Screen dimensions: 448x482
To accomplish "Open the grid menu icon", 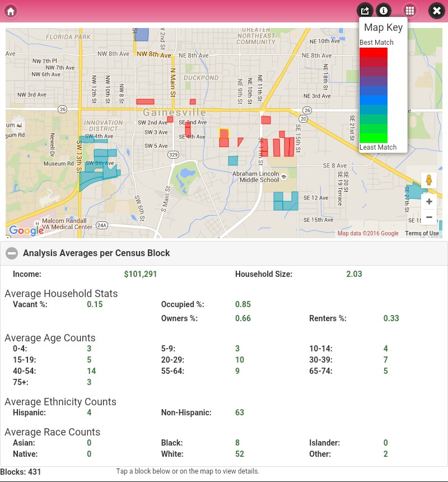I will [409, 11].
